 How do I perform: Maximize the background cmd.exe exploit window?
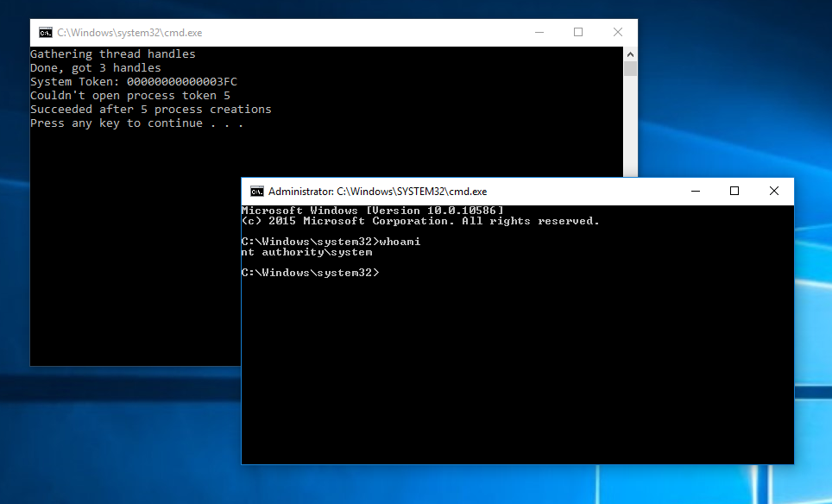(x=578, y=33)
